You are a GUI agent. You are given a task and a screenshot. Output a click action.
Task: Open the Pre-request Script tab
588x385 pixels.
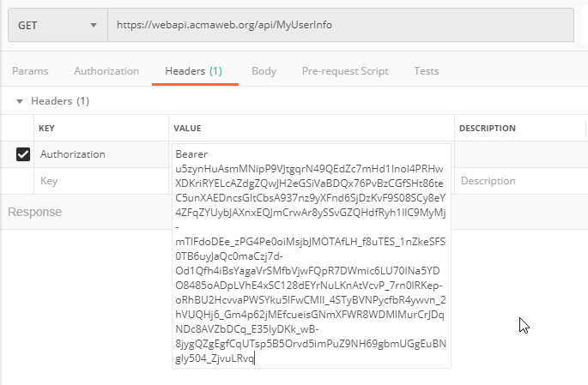click(x=344, y=71)
